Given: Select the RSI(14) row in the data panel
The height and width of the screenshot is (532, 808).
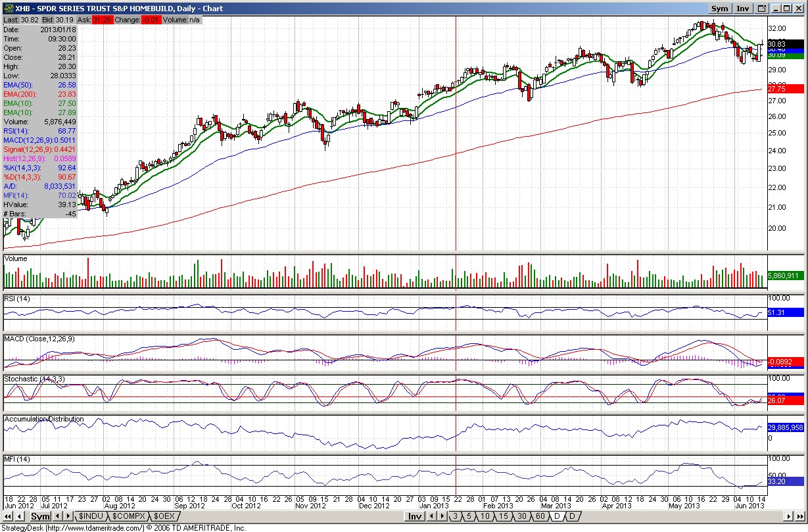Looking at the screenshot, I should click(40, 131).
